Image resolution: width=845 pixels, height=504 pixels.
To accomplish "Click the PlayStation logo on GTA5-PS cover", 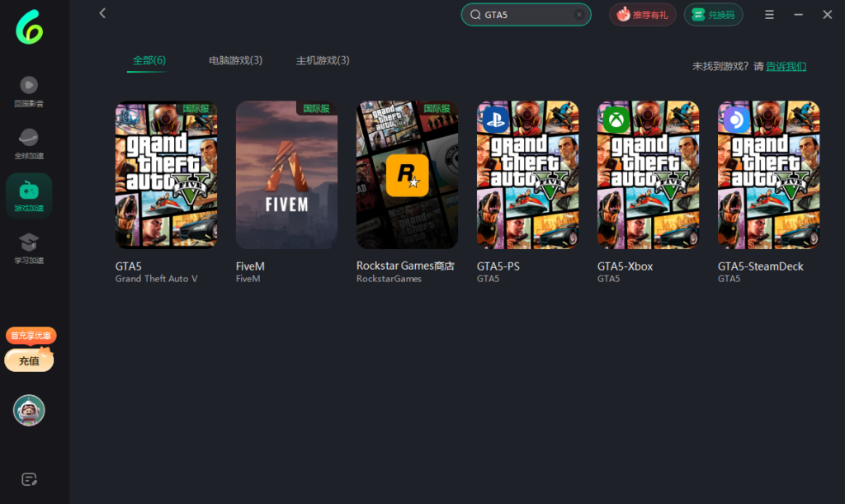I will (494, 119).
